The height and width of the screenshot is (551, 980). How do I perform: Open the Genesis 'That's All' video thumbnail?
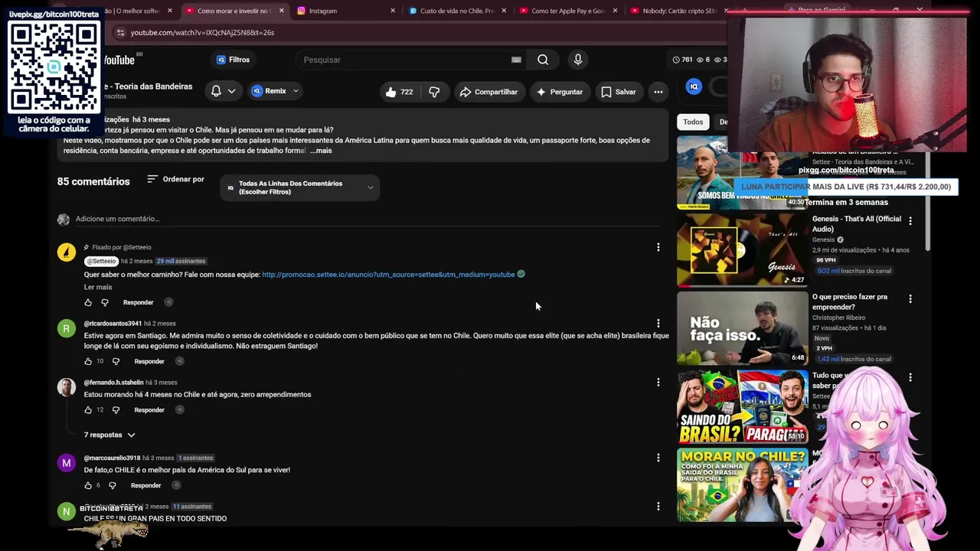742,249
